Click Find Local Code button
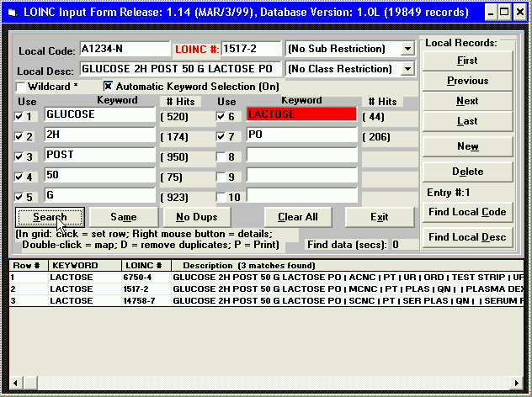This screenshot has height=397, width=532. point(467,212)
